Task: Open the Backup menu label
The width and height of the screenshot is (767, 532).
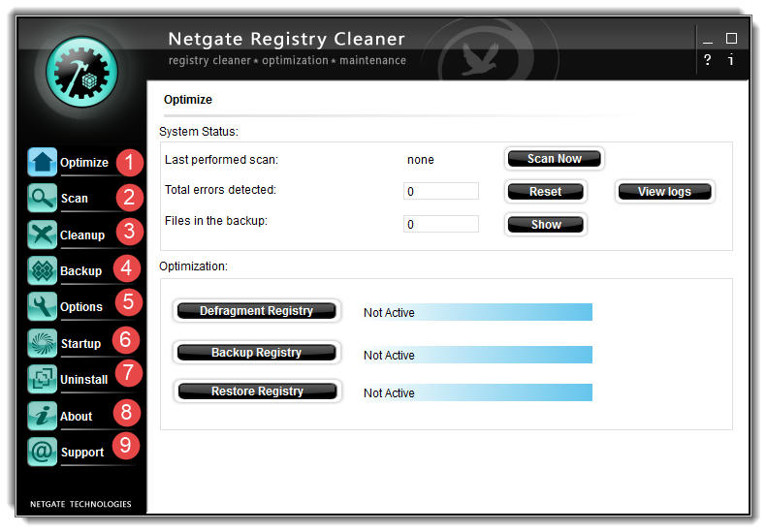Action: pos(80,271)
